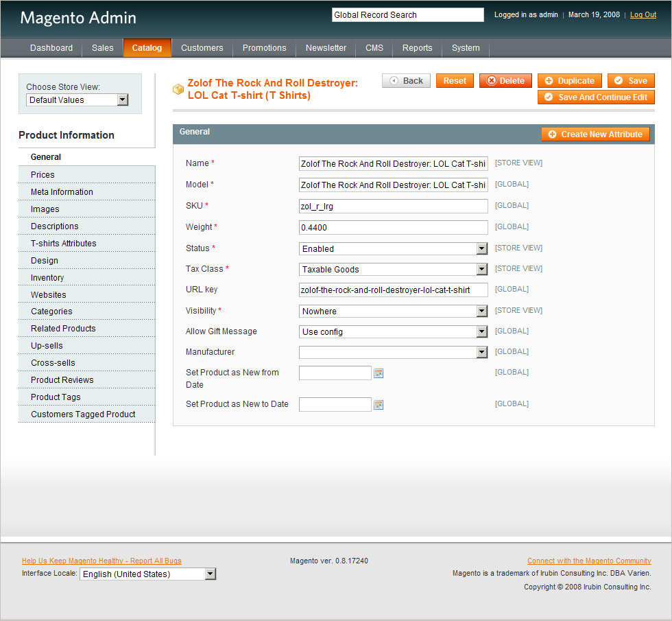Switch to the Prices tab
672x621 pixels.
(x=43, y=175)
